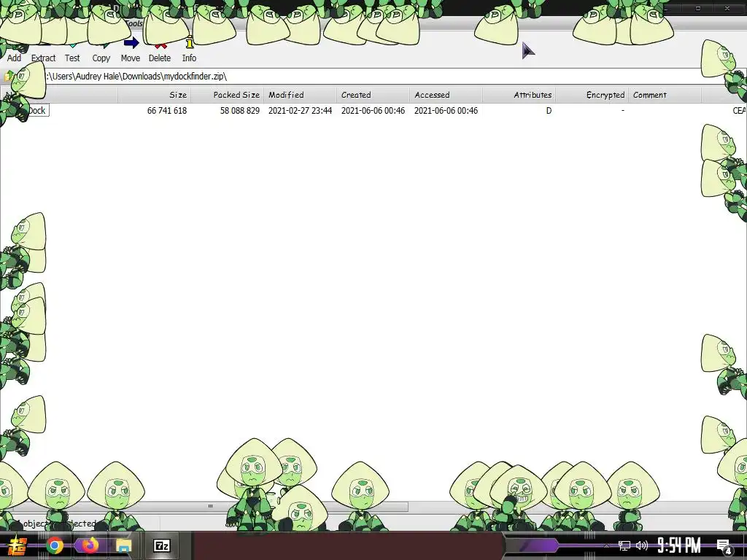Screen dimensions: 747x560
Task: Sort by the Packed Size column header
Action: pyautogui.click(x=228, y=95)
